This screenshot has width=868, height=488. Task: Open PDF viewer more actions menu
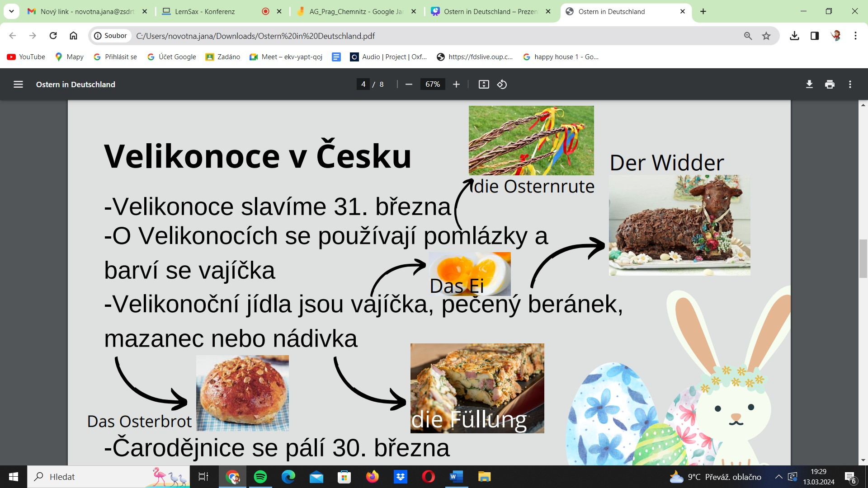coord(850,84)
